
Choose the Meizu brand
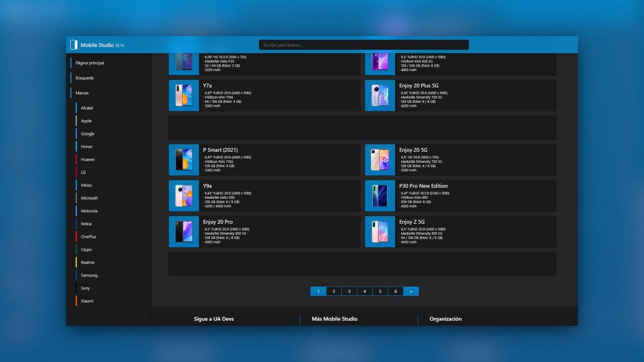click(86, 185)
